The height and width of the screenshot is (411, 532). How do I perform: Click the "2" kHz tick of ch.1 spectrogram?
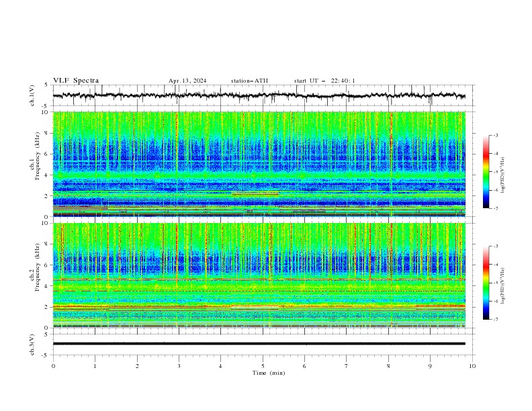[x=46, y=196]
